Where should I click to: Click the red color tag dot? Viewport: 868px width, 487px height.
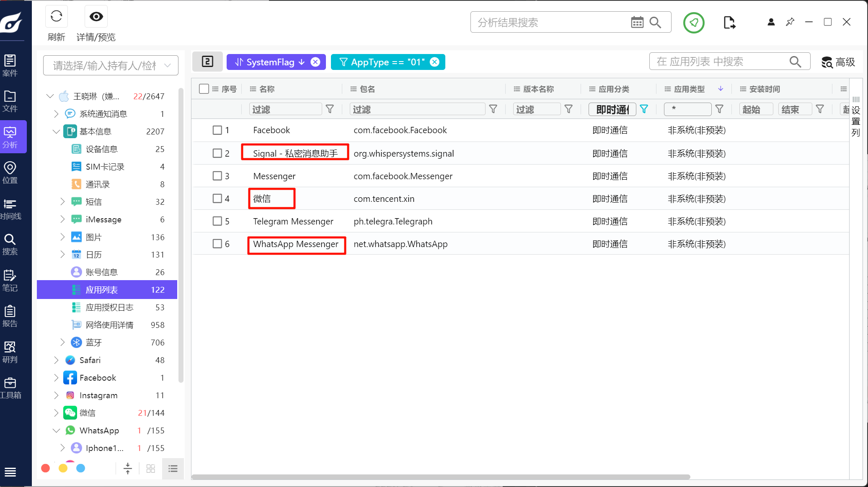46,468
